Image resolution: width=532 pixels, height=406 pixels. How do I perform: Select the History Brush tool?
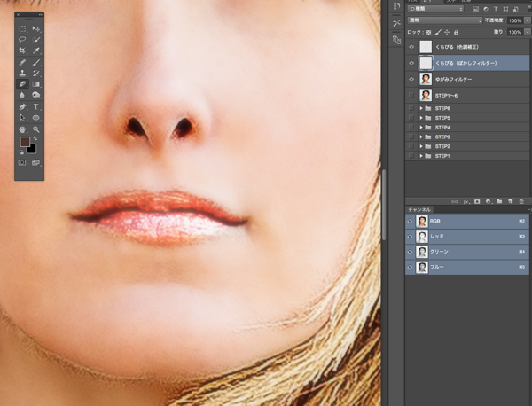coord(36,73)
